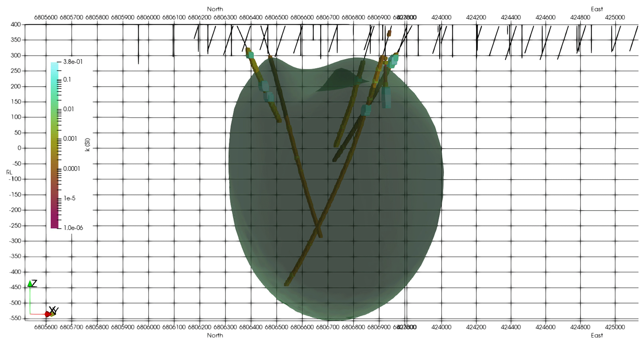The width and height of the screenshot is (644, 344).
Task: Click the 400 tick label on RL axis
Action: pyautogui.click(x=16, y=24)
